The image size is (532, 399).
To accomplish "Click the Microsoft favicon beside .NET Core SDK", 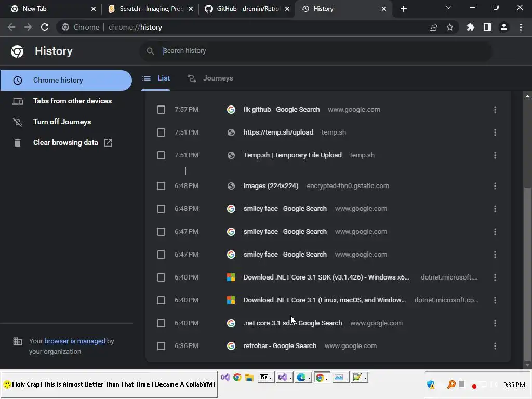I will click(x=231, y=277).
